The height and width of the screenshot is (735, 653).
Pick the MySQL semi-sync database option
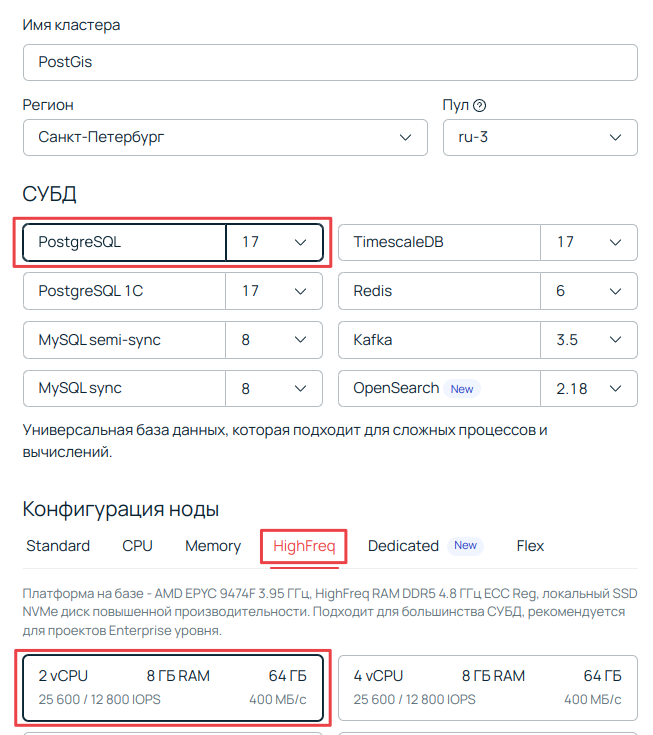(125, 340)
